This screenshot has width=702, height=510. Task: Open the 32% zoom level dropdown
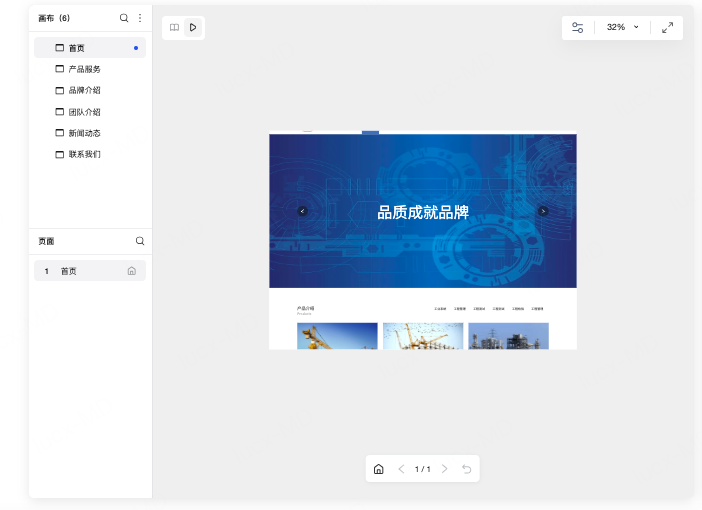[623, 27]
